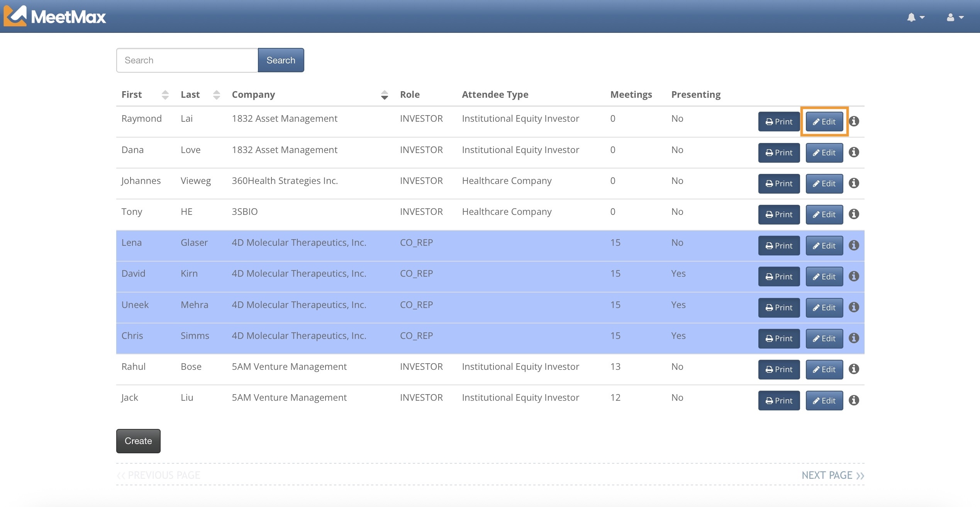This screenshot has width=980, height=507.
Task: Click the Search button
Action: [281, 60]
